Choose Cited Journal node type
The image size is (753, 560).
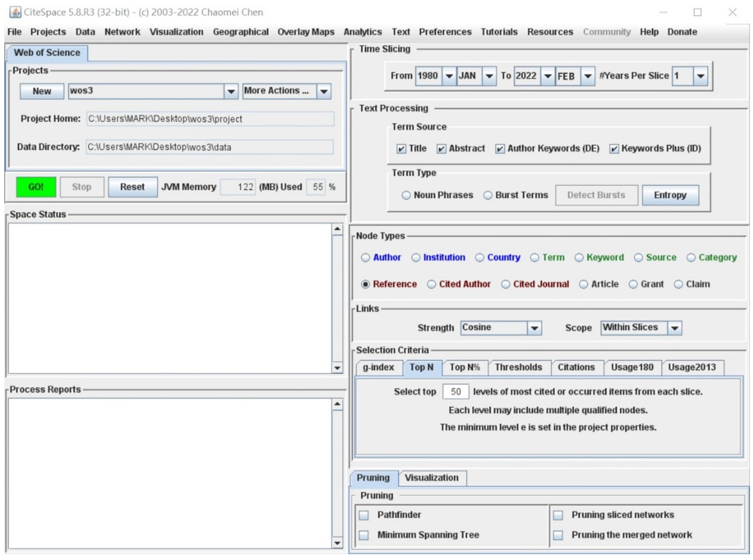(506, 285)
